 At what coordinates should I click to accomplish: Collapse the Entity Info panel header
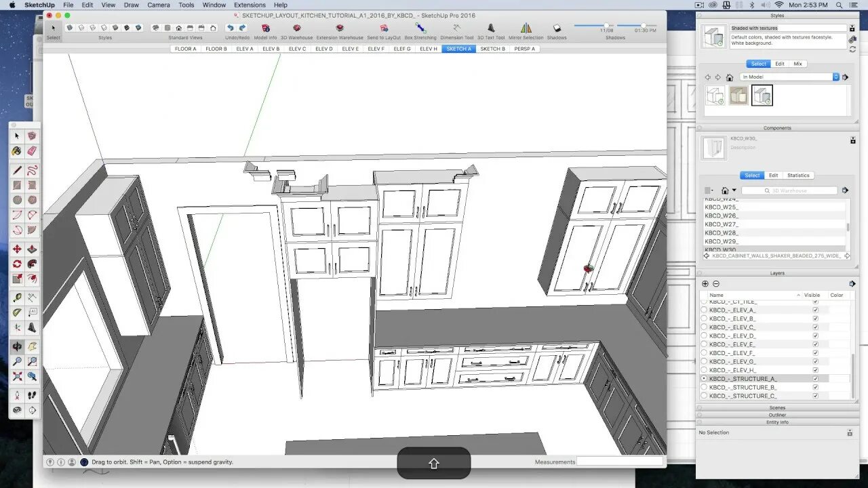(x=777, y=422)
